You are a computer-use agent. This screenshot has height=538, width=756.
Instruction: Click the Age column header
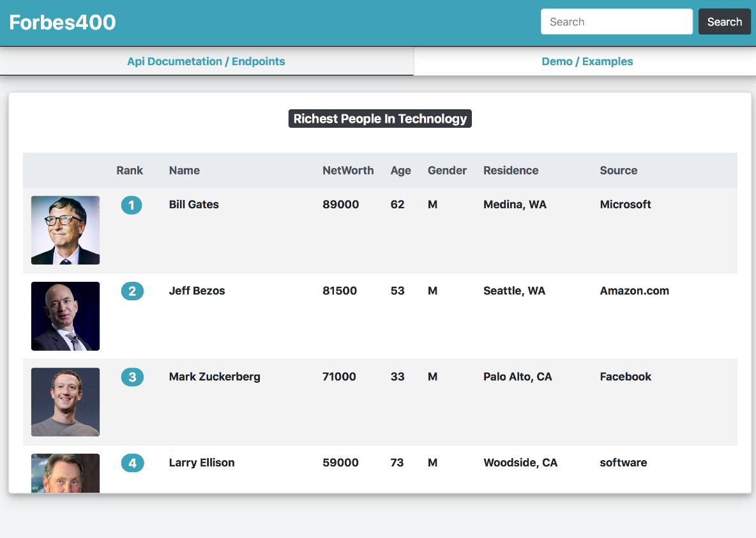point(400,171)
